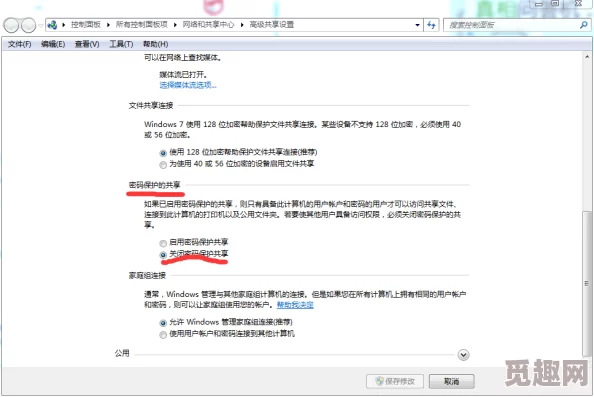This screenshot has width=594, height=397.
Task: Select 允许 Windows 管理家庭组连接 radio
Action: click(163, 323)
